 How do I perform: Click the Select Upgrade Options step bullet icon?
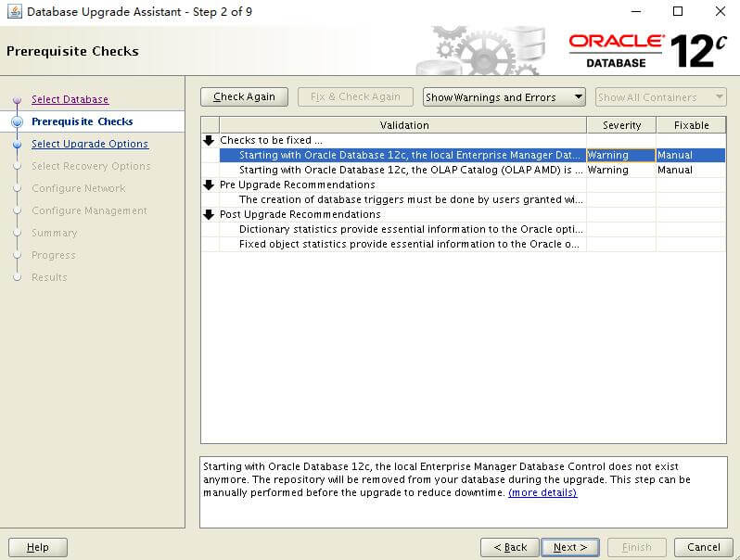click(x=17, y=145)
